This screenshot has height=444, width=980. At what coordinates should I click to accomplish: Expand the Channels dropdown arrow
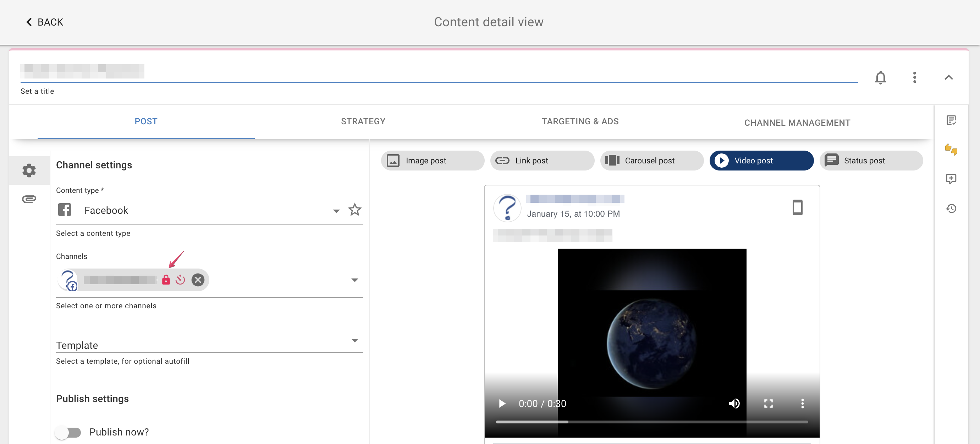tap(354, 280)
